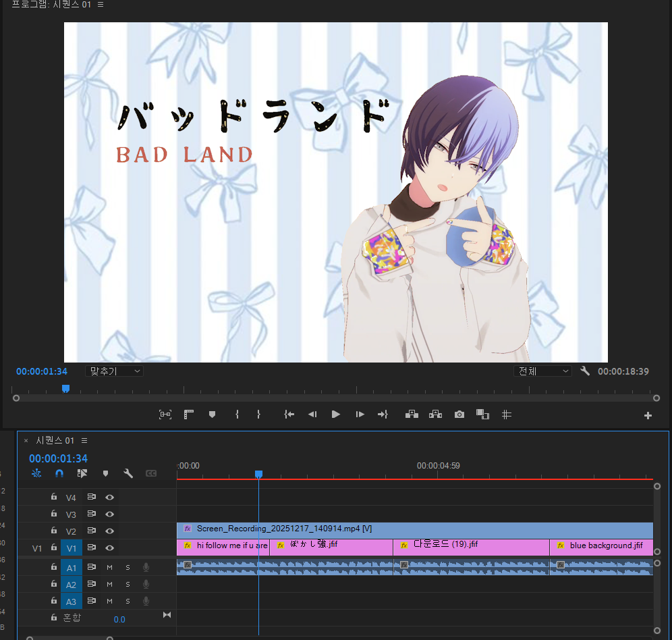Viewport: 672px width, 640px height.
Task: Open the Button Editor plus icon
Action: click(648, 416)
